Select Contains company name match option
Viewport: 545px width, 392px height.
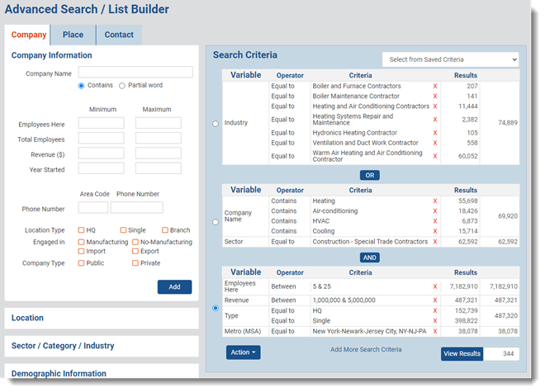click(81, 86)
